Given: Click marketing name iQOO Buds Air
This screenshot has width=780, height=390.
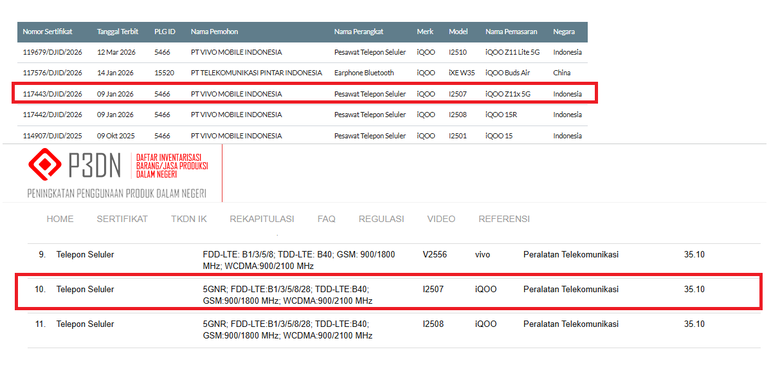Looking at the screenshot, I should tap(508, 73).
